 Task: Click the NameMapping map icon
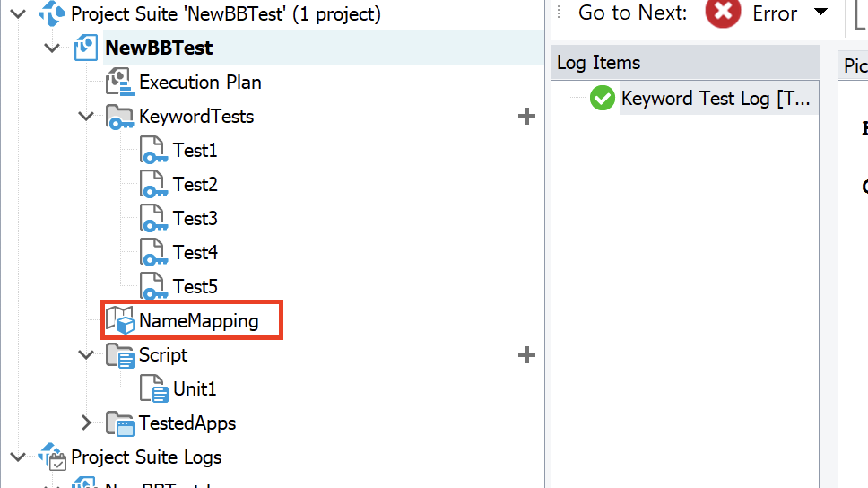[x=119, y=320]
